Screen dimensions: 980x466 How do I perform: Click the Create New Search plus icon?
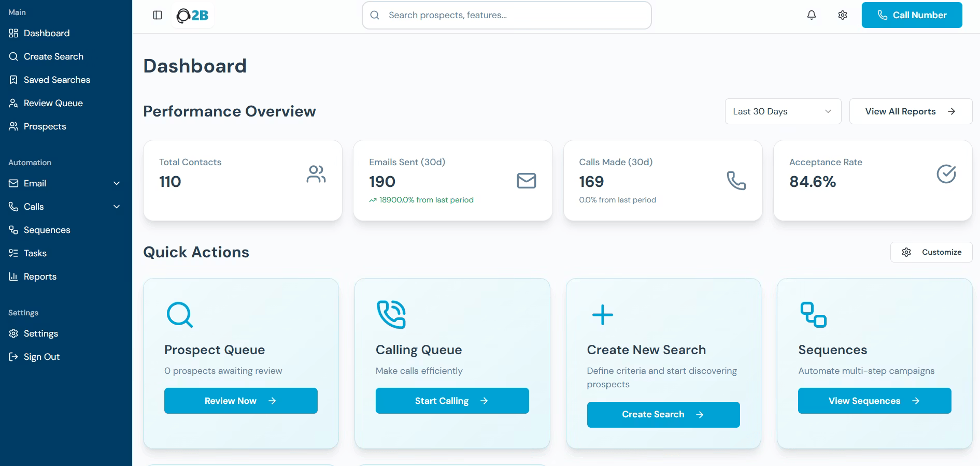point(602,314)
